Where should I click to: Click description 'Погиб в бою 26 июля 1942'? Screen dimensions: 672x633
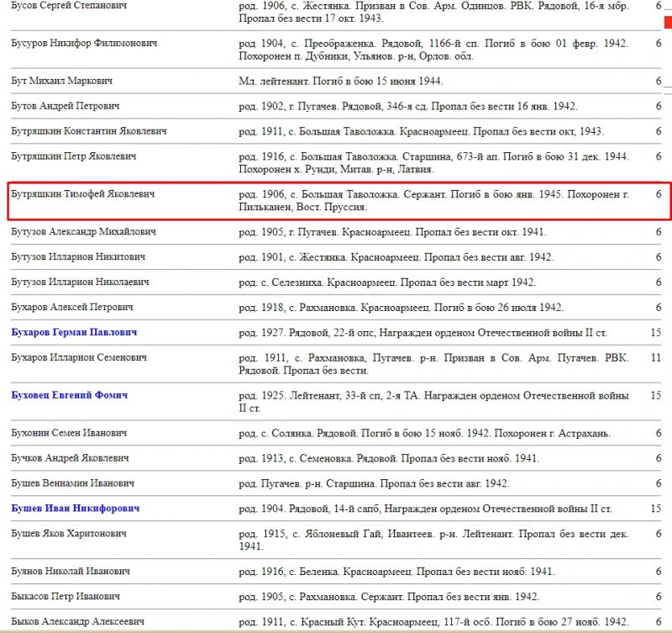402,308
